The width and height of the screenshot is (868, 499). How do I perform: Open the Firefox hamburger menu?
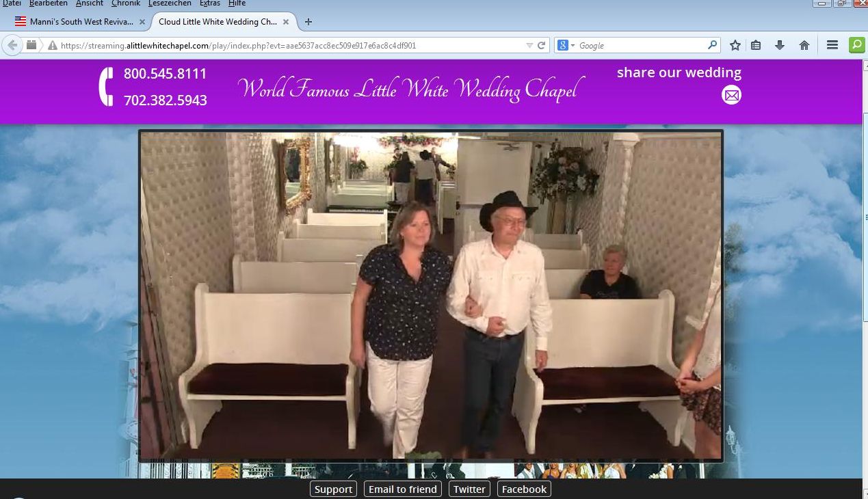click(832, 45)
